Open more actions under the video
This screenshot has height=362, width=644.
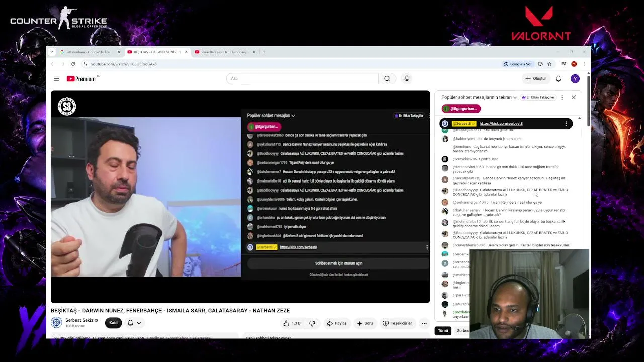tap(424, 323)
